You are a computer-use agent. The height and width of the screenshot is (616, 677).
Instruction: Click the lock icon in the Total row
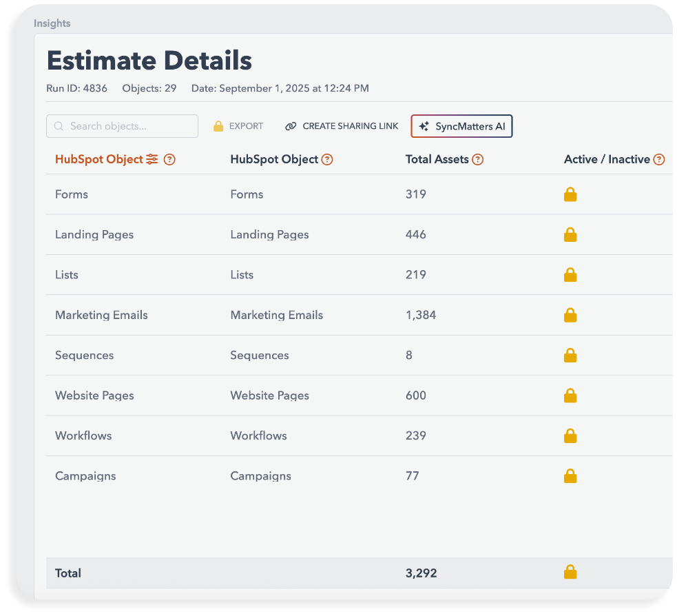tap(570, 572)
